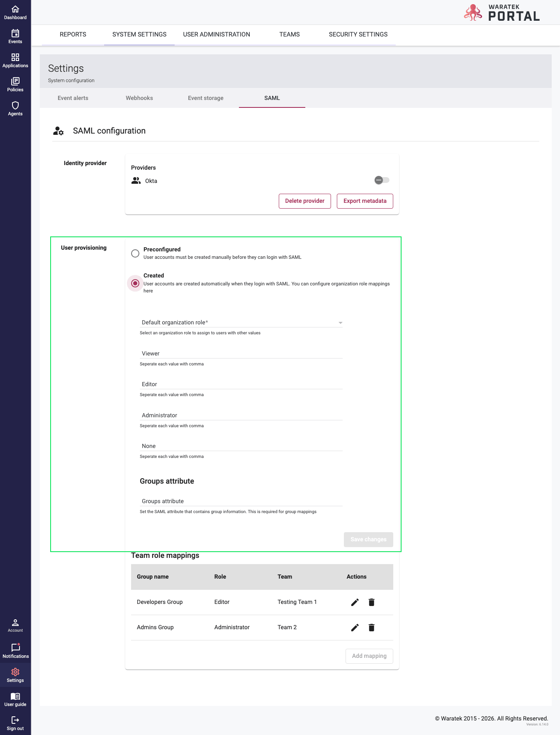Delete the Developers Group mapping
Screen dimensions: 560x735
point(372,602)
